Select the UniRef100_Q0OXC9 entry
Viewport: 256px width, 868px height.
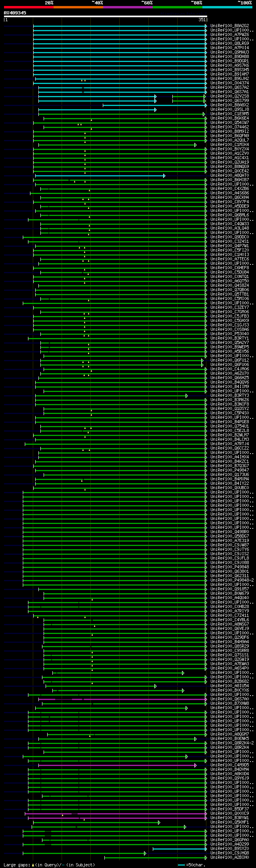[230, 814]
